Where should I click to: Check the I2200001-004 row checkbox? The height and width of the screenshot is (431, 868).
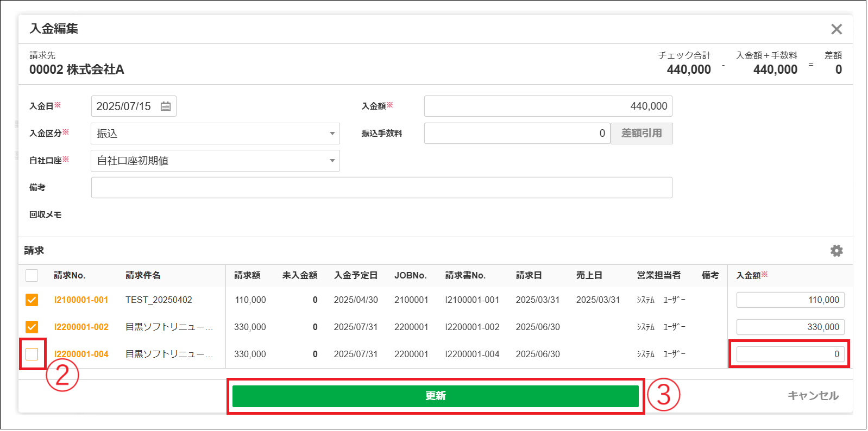point(32,354)
